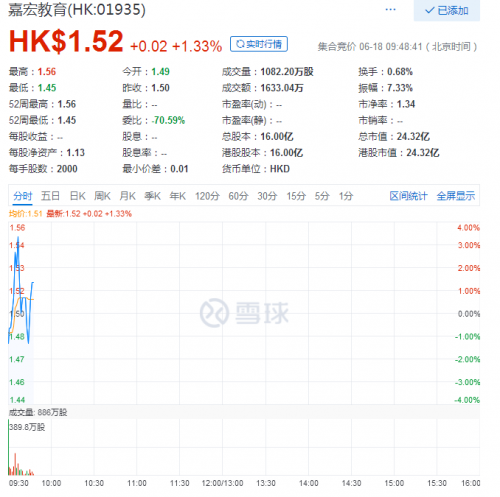Switch to the 分时 chart tab
This screenshot has width=500, height=497.
tap(23, 196)
